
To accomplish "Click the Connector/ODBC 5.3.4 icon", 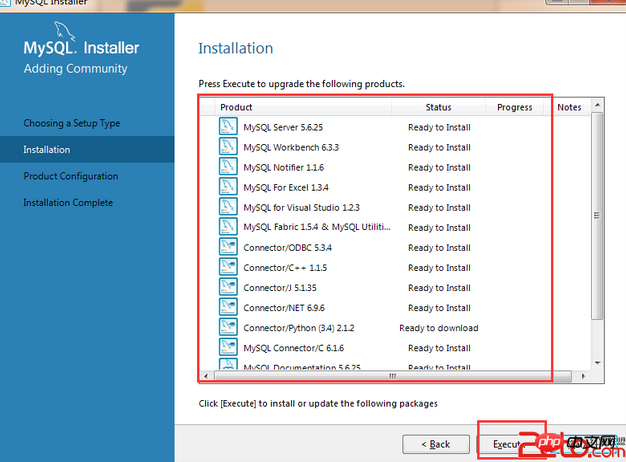I will [228, 246].
